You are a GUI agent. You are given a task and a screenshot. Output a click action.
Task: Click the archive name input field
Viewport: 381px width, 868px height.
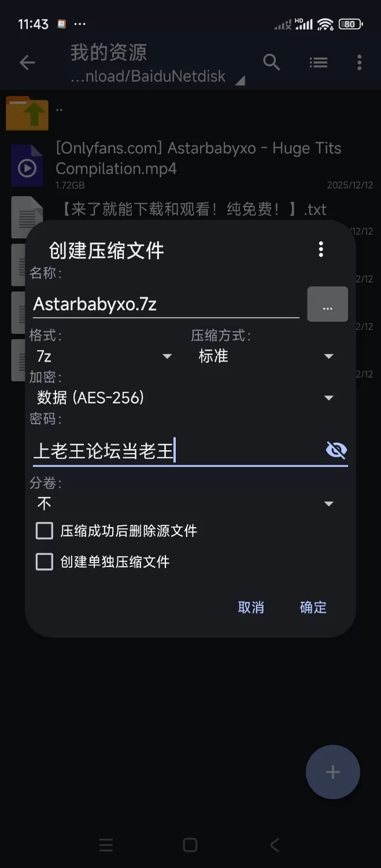[x=165, y=304]
